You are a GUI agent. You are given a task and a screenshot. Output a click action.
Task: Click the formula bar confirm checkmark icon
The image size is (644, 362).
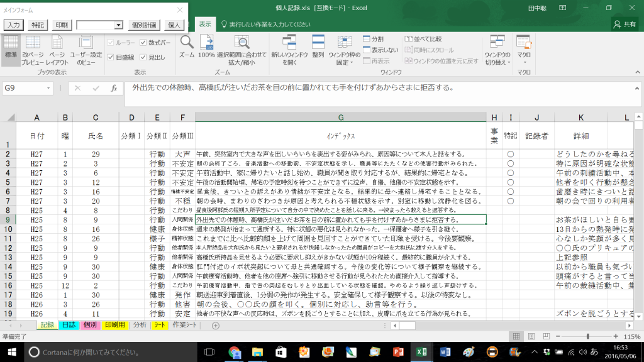(96, 88)
